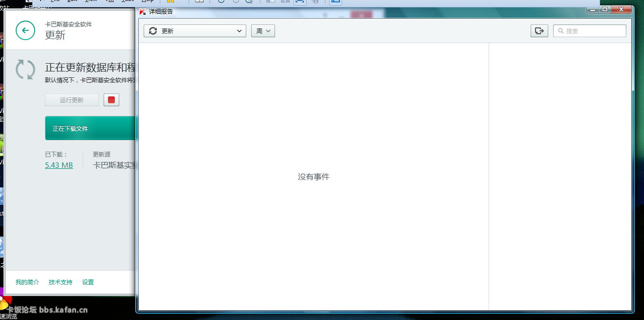Image resolution: width=644 pixels, height=320 pixels.
Task: Click the magnifier icon in the search box
Action: (561, 31)
